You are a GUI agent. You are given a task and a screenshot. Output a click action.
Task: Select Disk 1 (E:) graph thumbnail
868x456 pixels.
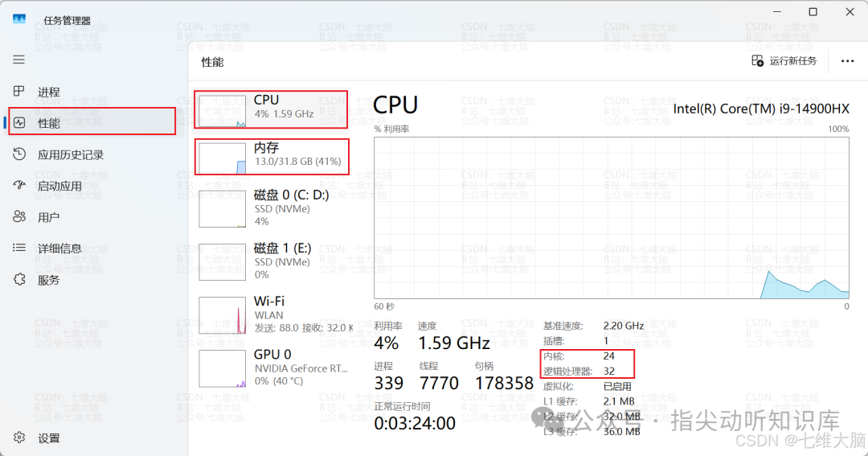click(x=223, y=262)
